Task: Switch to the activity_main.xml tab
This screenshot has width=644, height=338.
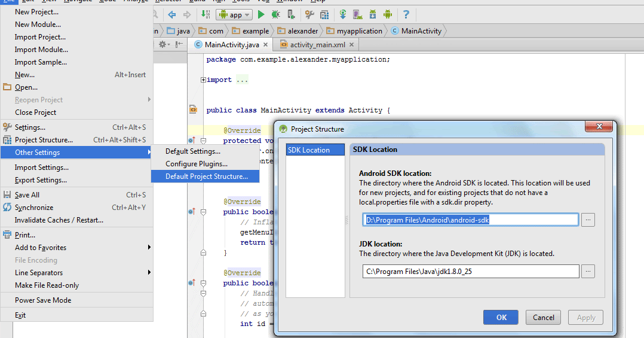Action: tap(317, 45)
